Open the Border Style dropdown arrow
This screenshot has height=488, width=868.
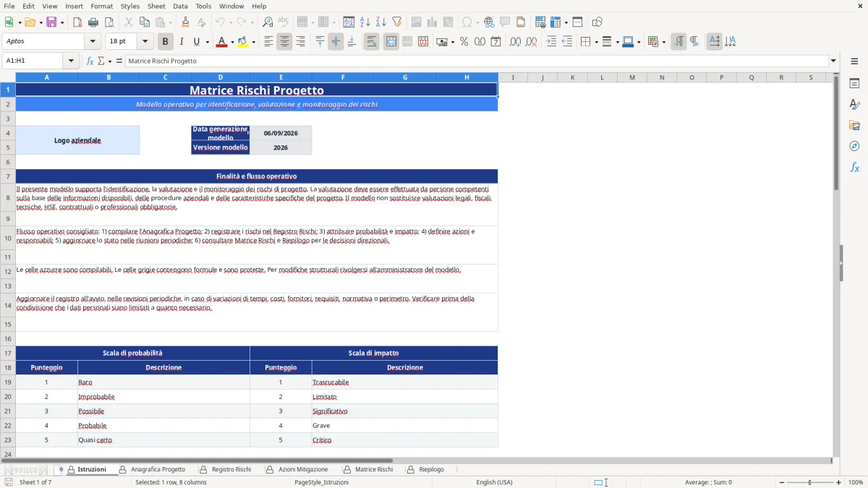(616, 42)
